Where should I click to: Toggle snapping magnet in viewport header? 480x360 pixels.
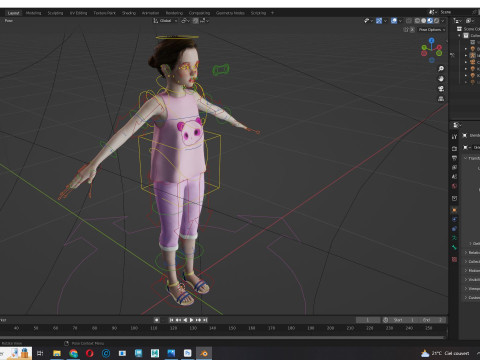click(x=196, y=21)
